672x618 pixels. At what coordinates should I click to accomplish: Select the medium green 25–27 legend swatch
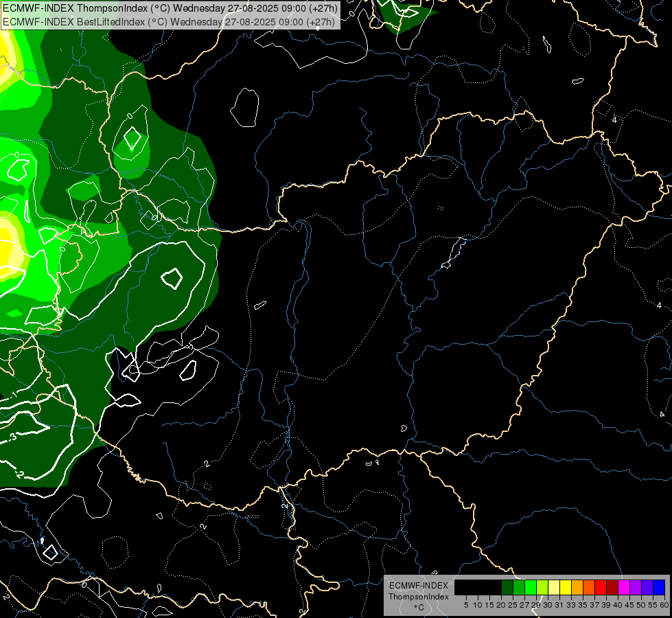pos(519,587)
